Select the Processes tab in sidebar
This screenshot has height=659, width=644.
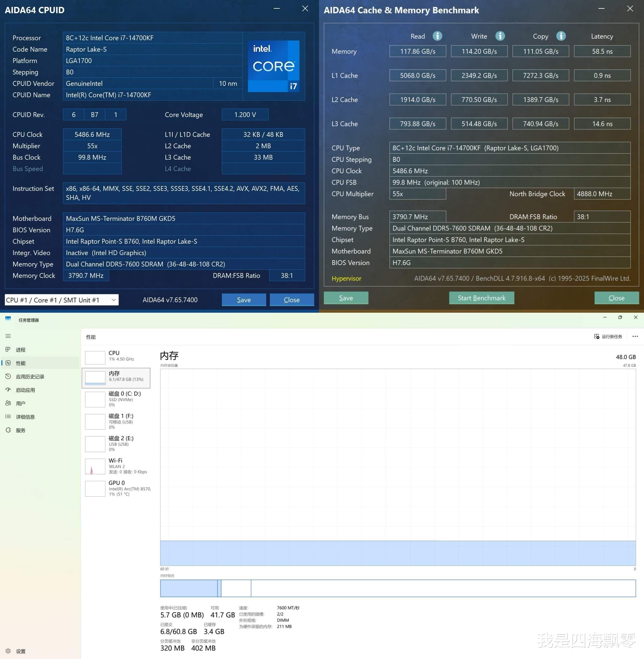(20, 350)
